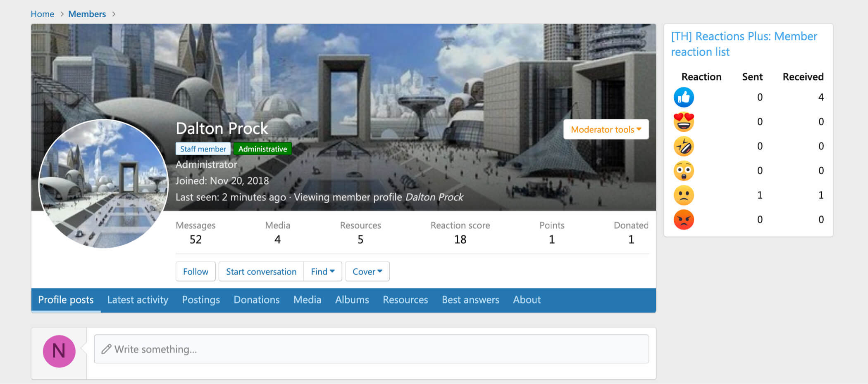Go to the Home breadcrumb link
Image resolution: width=868 pixels, height=384 pixels.
click(42, 14)
